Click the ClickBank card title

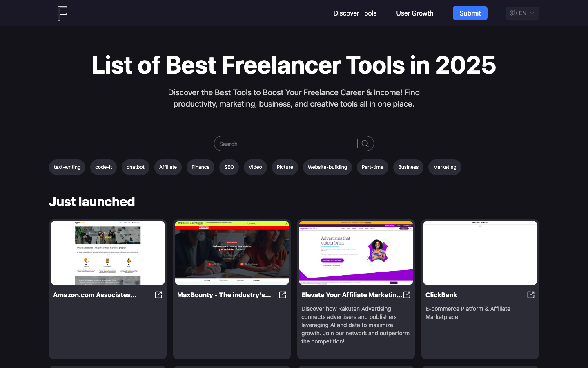(441, 295)
